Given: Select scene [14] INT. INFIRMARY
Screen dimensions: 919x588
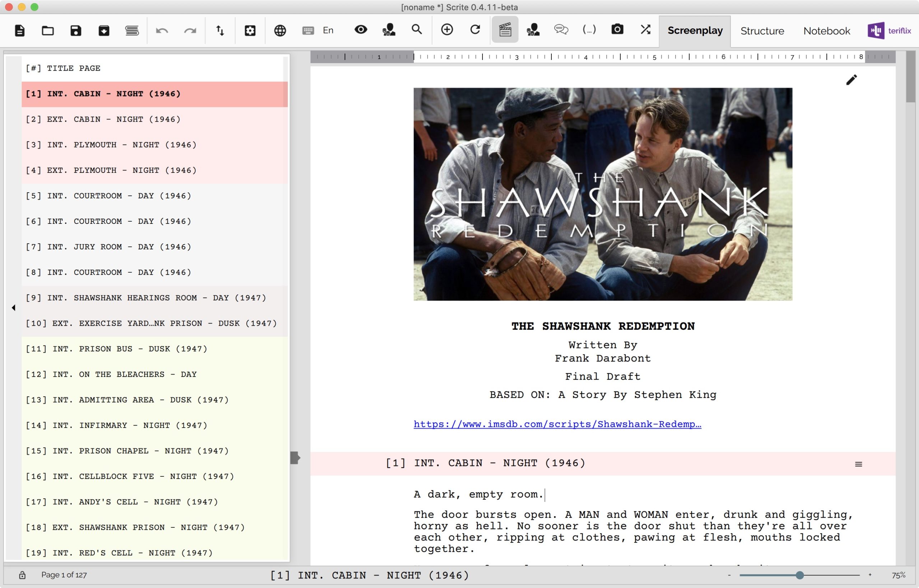Looking at the screenshot, I should 155,426.
